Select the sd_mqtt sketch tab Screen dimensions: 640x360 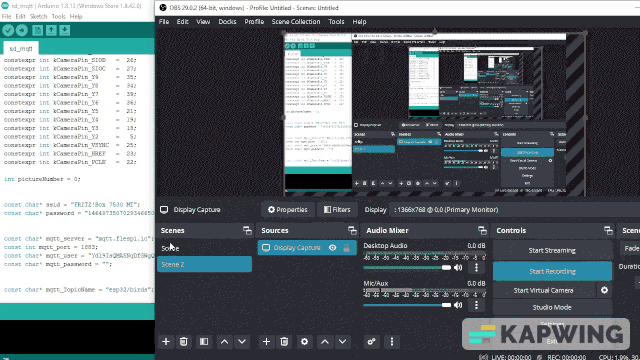[21, 49]
